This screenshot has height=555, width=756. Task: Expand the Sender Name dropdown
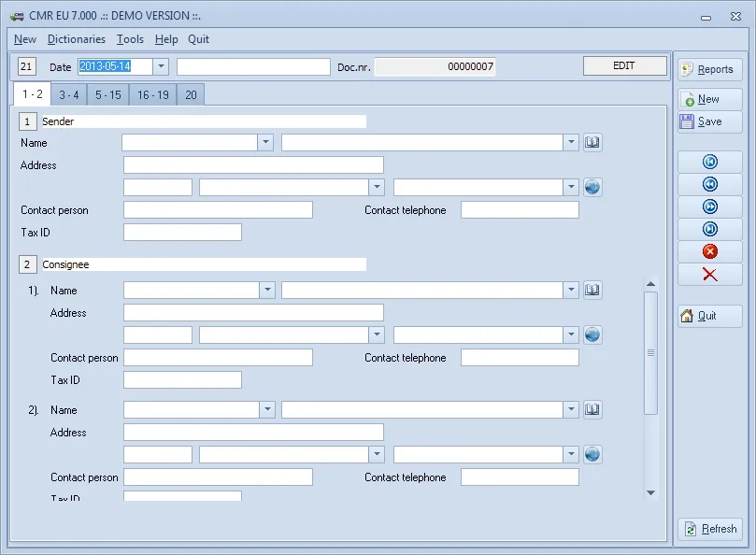pos(264,142)
